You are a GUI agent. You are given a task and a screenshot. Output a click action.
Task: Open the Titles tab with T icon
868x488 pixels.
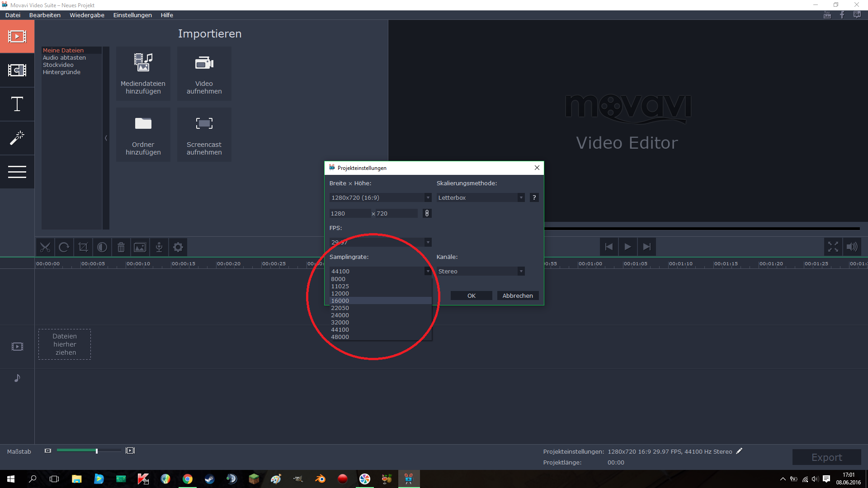pyautogui.click(x=17, y=104)
